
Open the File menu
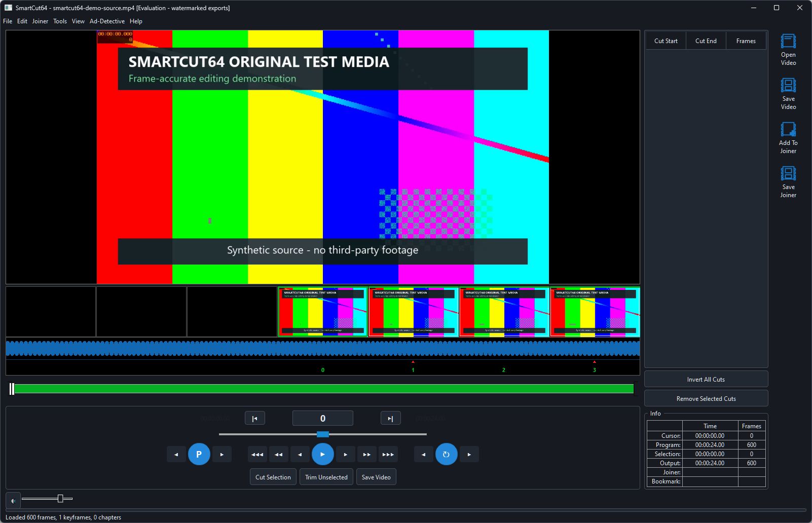pos(8,21)
